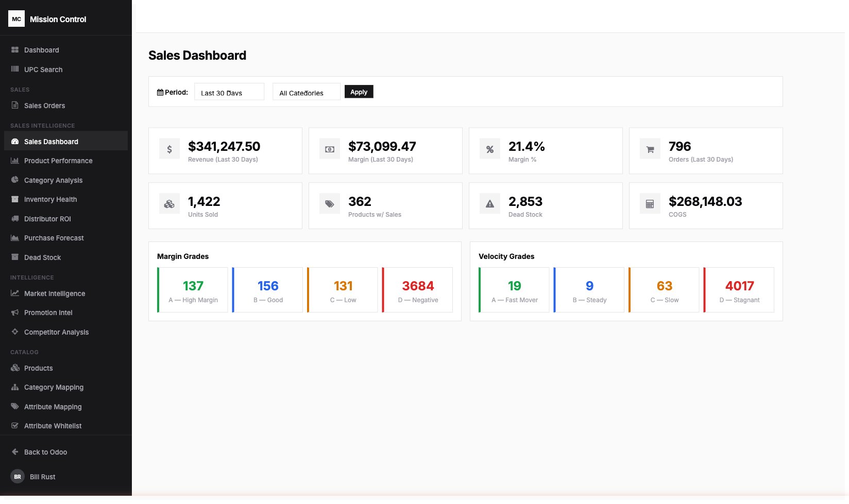Viewport: 849px width, 504px height.
Task: Click the tag icon on Products w/ Sales card
Action: [329, 203]
